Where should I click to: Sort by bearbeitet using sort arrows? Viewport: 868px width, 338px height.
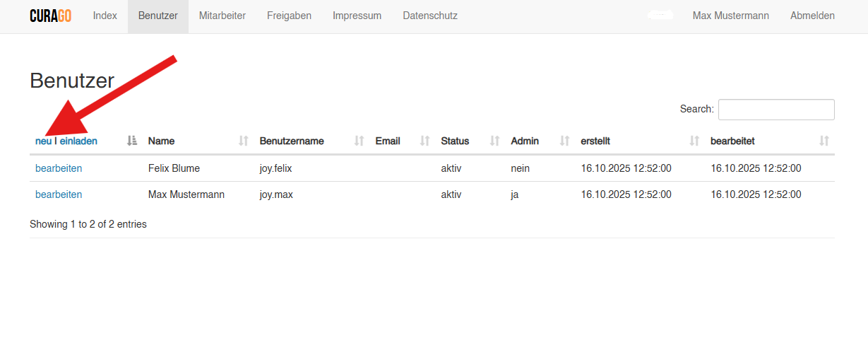(824, 141)
